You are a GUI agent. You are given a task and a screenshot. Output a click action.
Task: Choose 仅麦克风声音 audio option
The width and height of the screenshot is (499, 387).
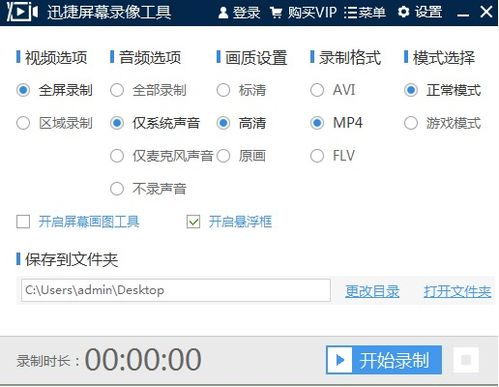[x=117, y=156]
